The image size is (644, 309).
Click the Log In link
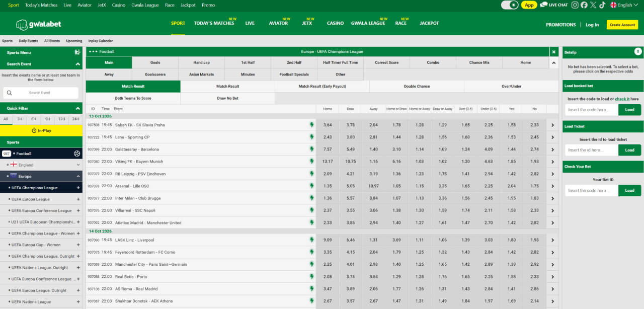(x=592, y=25)
